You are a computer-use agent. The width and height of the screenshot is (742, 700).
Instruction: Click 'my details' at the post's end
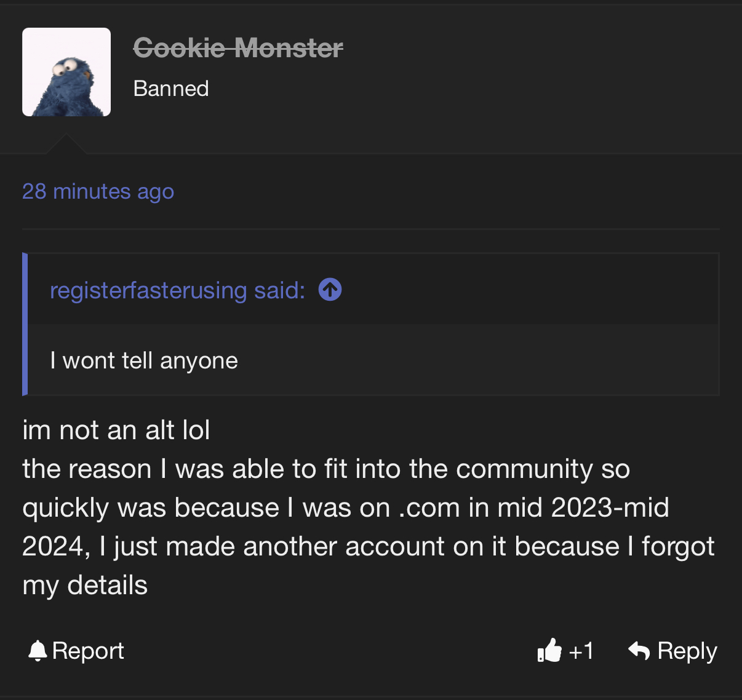tap(85, 586)
